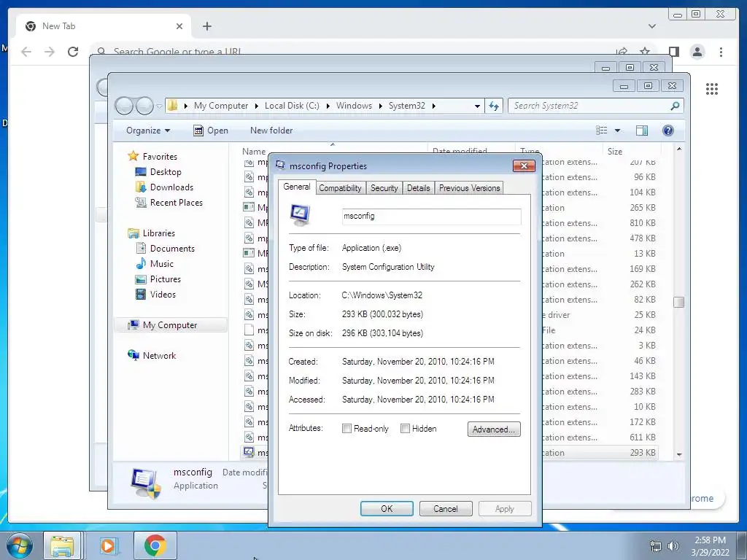
Task: Expand arrow after Windows breadcrumb
Action: (380, 106)
